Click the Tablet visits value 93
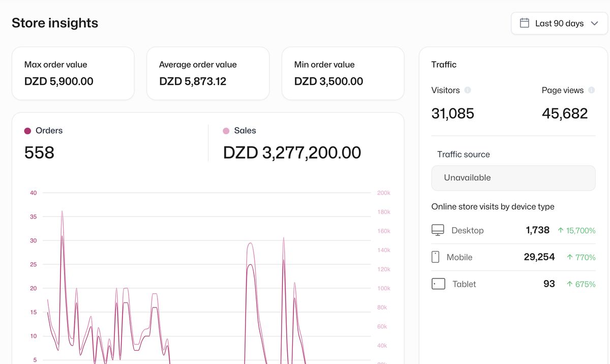The width and height of the screenshot is (610, 364). 549,284
